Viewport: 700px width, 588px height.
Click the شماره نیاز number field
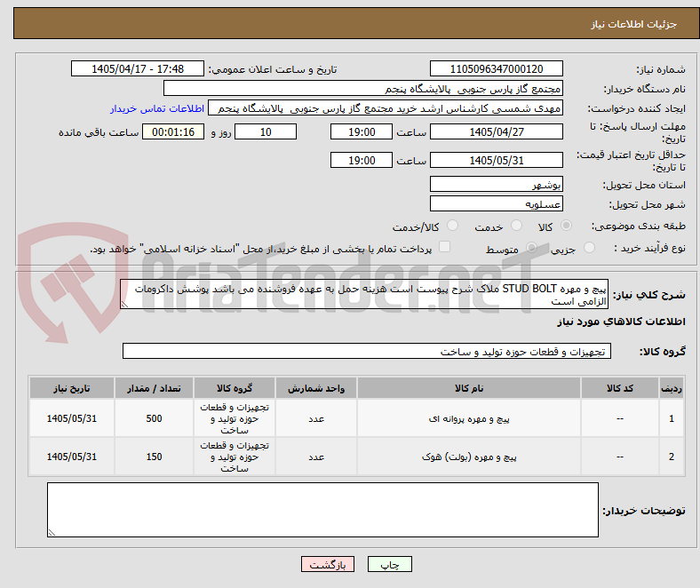coord(497,68)
